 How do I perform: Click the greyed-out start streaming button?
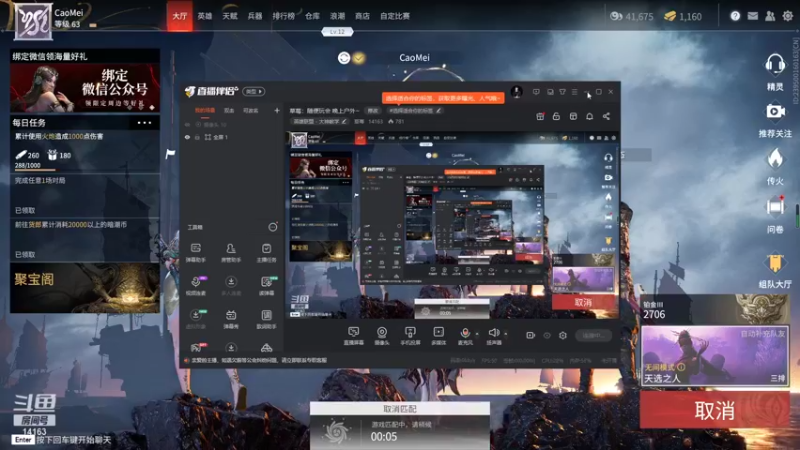(x=593, y=335)
